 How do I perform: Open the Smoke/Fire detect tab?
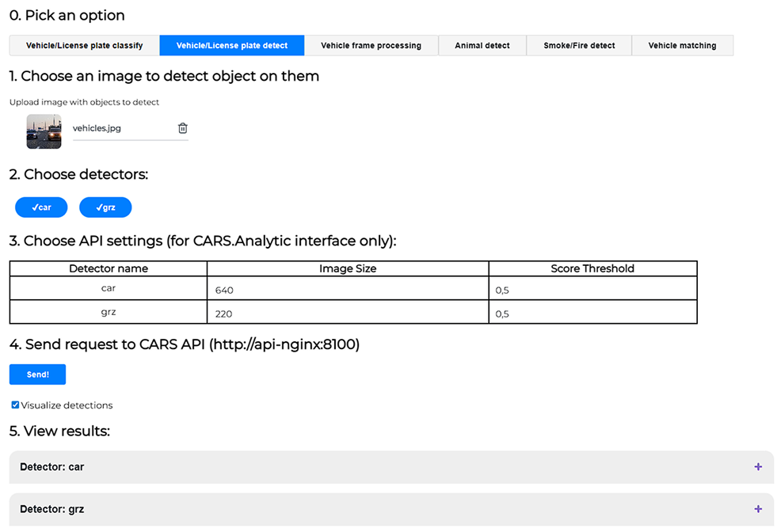578,45
